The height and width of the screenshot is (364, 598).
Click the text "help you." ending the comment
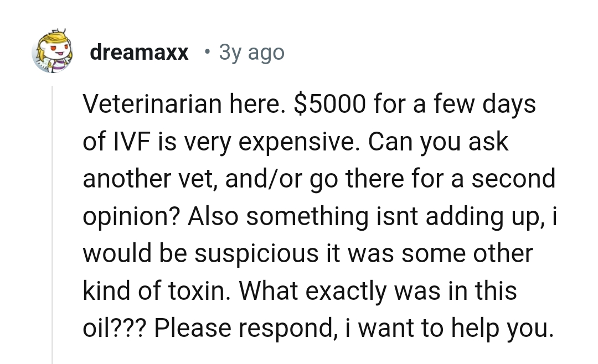coord(503,329)
